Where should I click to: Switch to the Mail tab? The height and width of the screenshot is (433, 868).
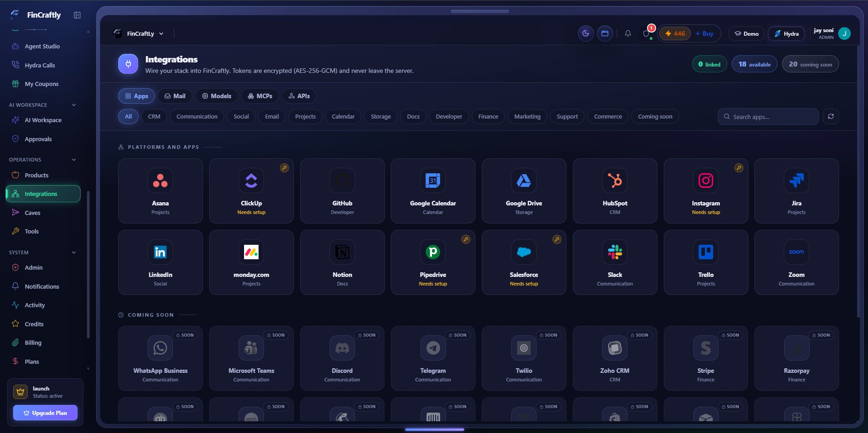tap(175, 96)
